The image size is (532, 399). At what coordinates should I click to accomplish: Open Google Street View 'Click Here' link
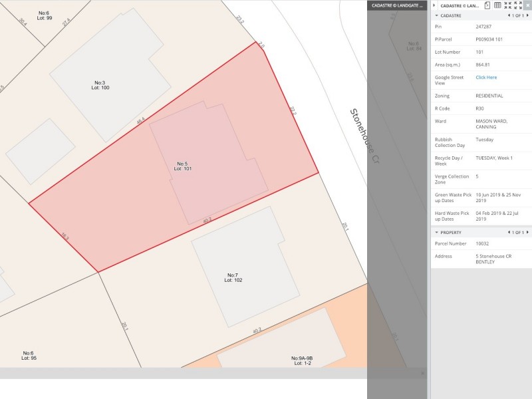click(486, 77)
